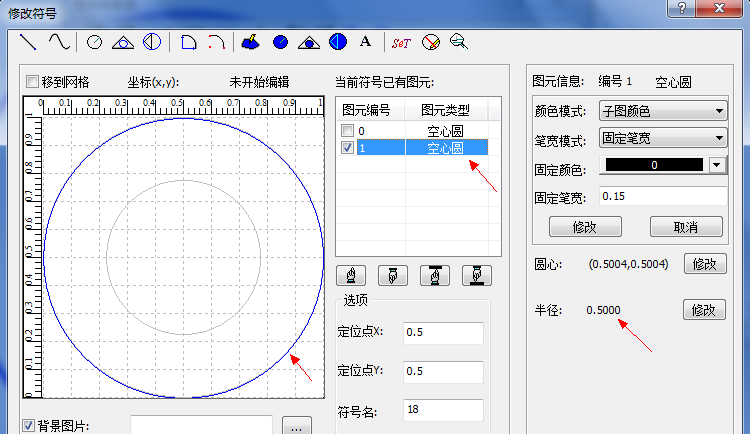Click the 图元类型 column header
The height and width of the screenshot is (434, 750).
click(x=445, y=110)
